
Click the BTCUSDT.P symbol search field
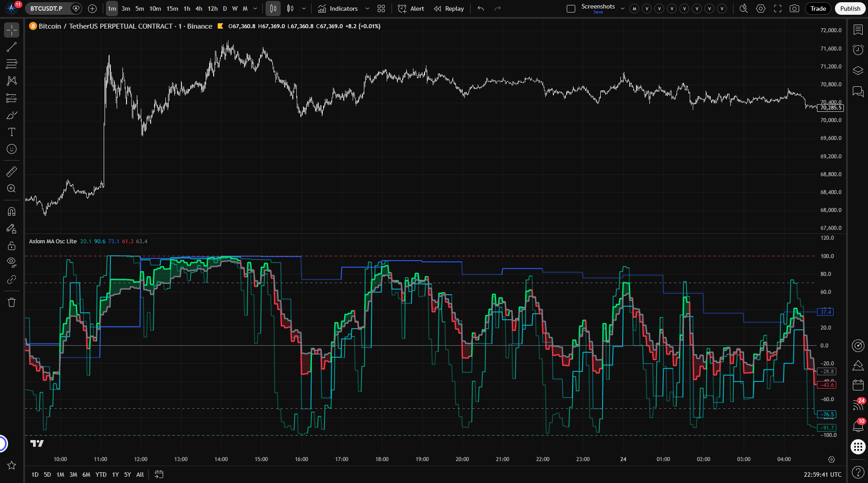(46, 8)
